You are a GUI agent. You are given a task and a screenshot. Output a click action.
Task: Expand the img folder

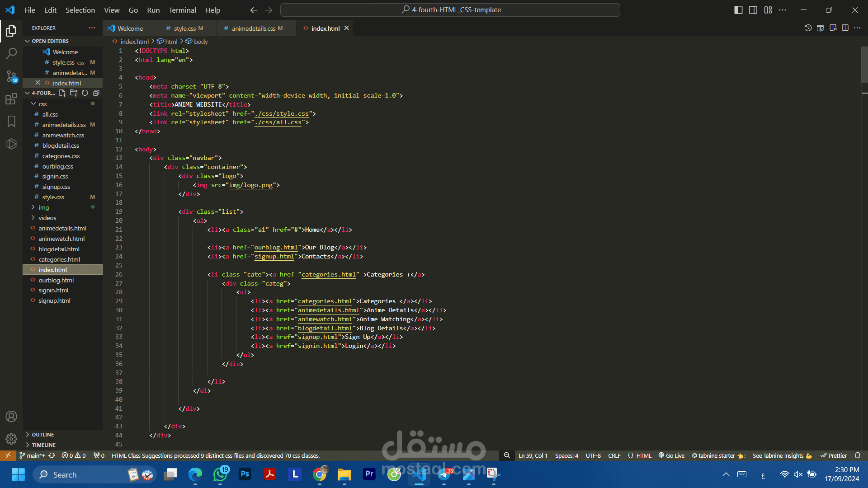coord(43,207)
